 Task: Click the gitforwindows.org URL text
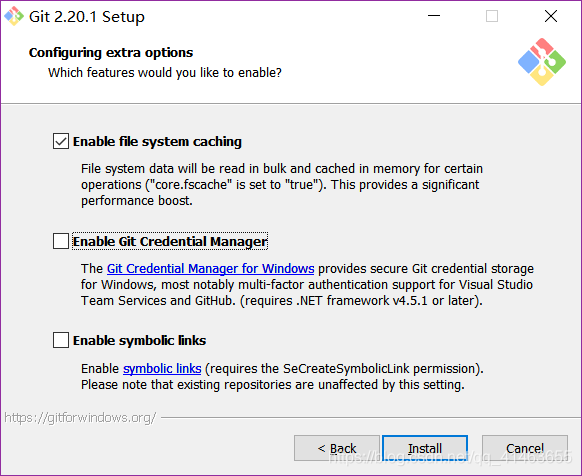(80, 418)
